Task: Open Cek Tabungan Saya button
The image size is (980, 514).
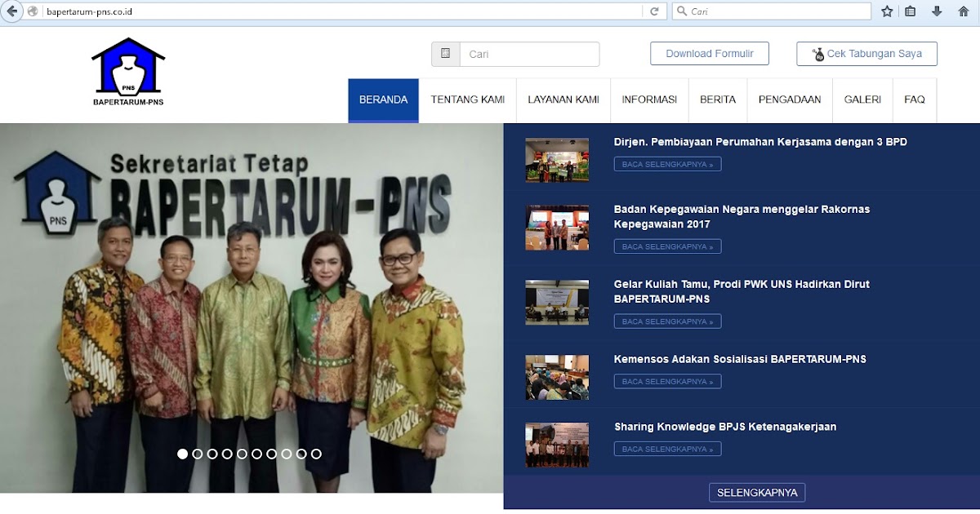Action: pyautogui.click(x=866, y=54)
